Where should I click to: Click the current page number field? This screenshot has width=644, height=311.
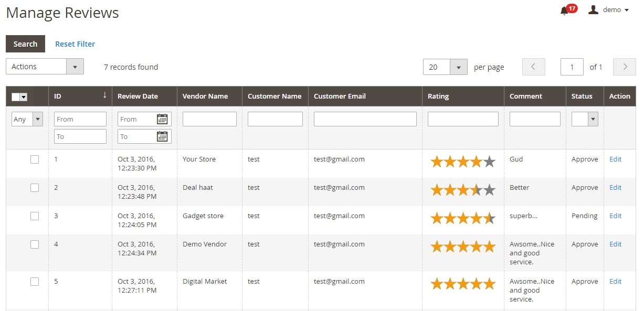coord(572,67)
